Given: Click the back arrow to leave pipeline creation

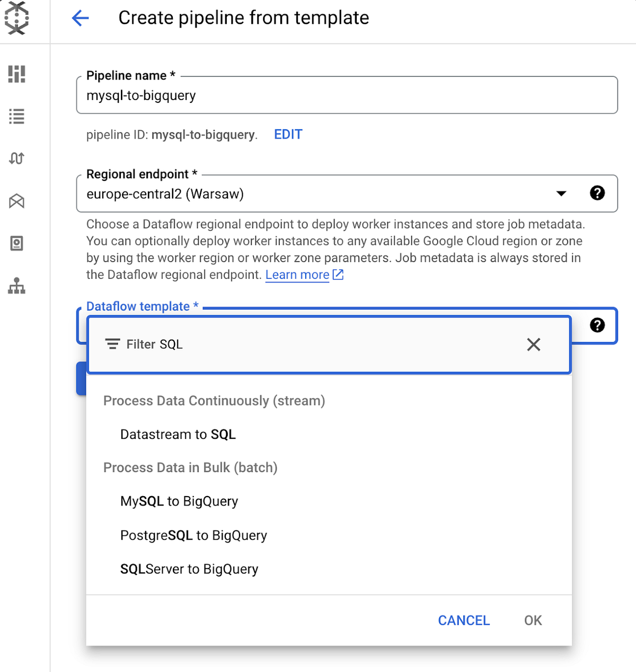Looking at the screenshot, I should click(80, 17).
